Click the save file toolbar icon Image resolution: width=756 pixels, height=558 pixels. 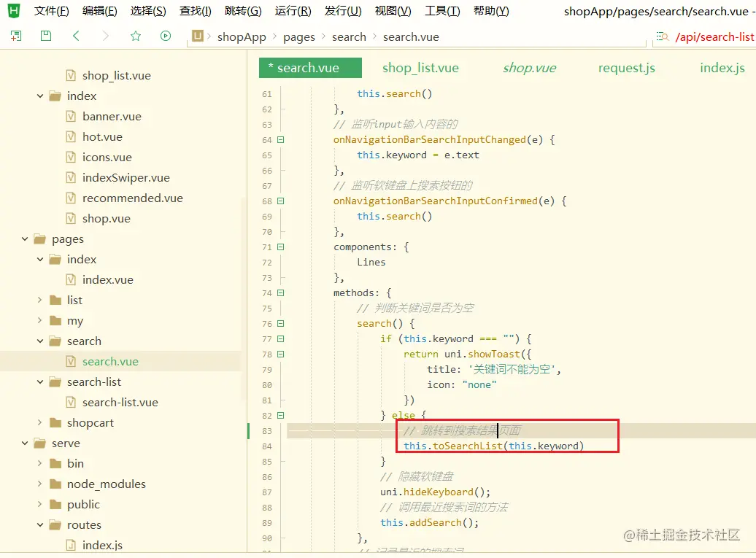coord(46,36)
